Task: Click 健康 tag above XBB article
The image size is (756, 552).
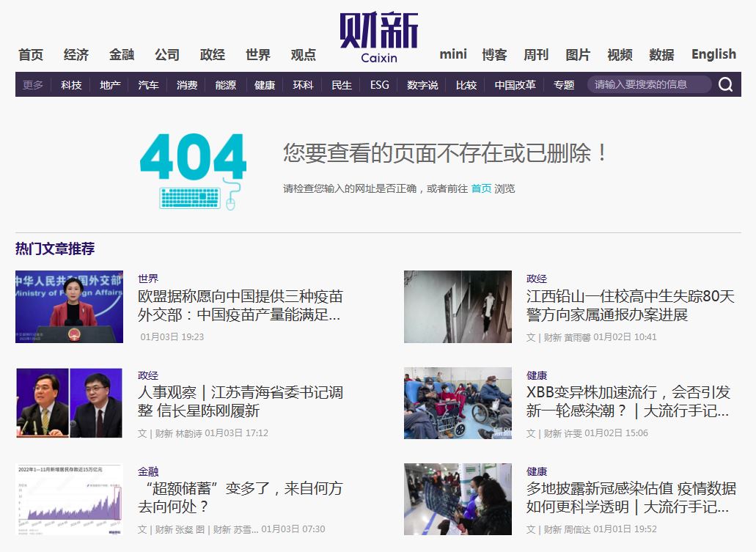Action: tap(537, 375)
